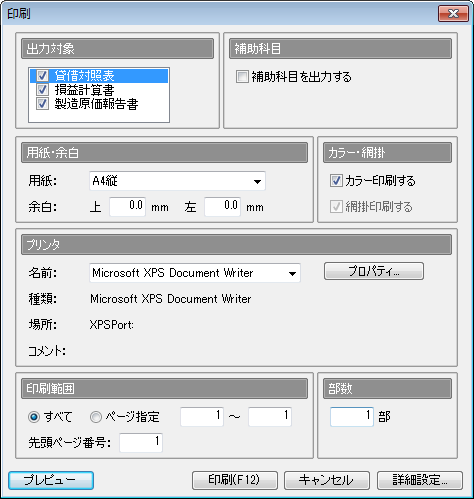Toggle カラー印刷する checkbox
Image resolution: width=474 pixels, height=499 pixels.
click(x=336, y=180)
